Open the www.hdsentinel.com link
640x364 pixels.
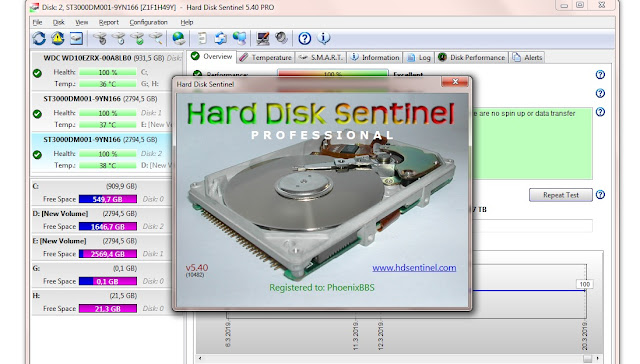pyautogui.click(x=414, y=268)
